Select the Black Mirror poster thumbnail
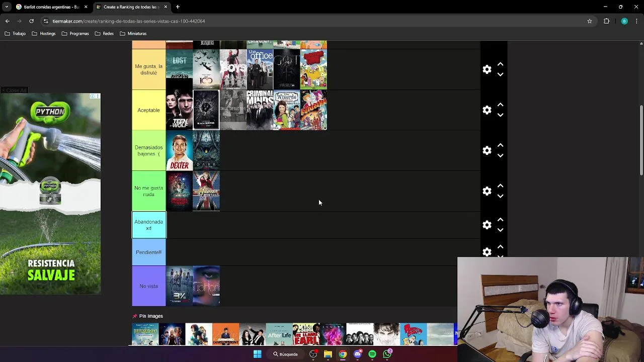 click(x=206, y=110)
